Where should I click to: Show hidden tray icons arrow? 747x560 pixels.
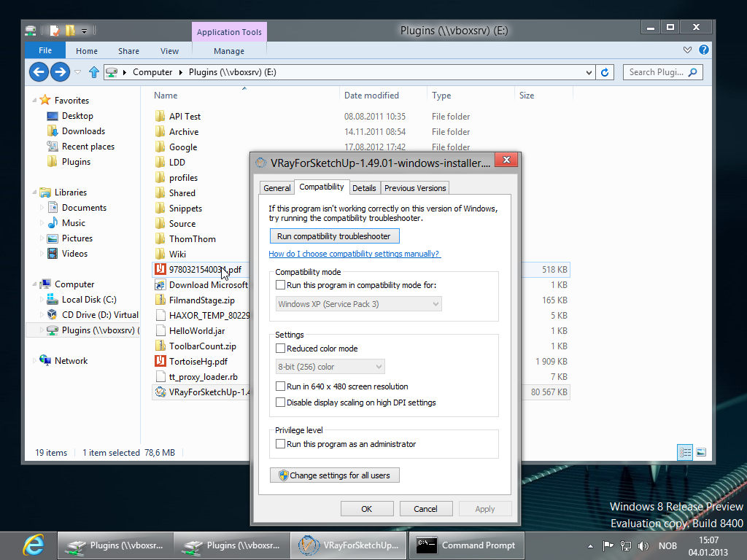click(591, 546)
